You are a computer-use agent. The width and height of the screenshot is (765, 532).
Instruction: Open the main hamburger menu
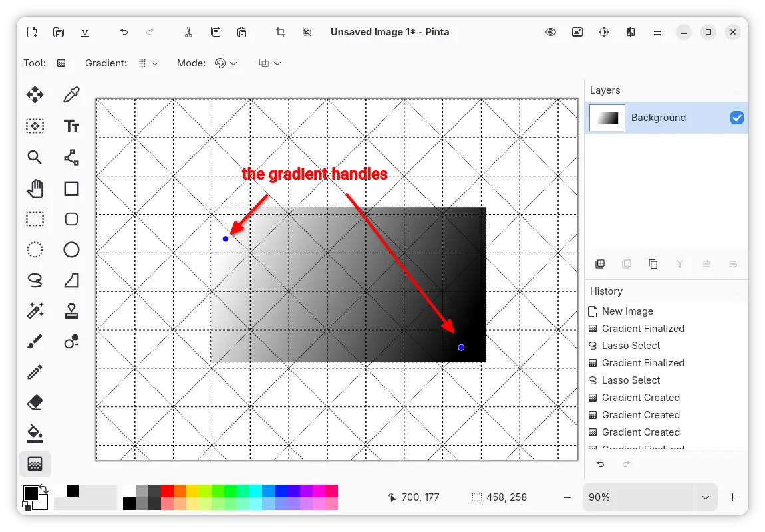pos(657,32)
